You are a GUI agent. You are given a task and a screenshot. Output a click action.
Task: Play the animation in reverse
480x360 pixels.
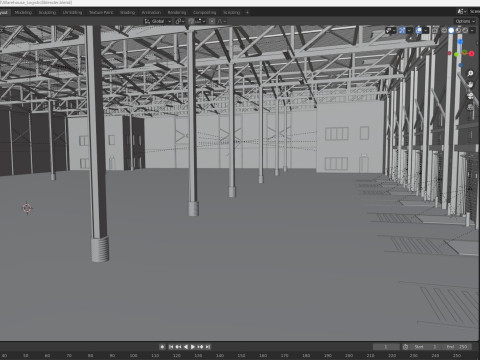click(186, 347)
